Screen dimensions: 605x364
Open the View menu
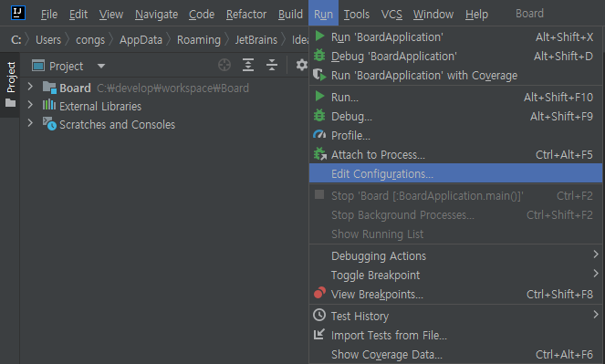(x=111, y=15)
